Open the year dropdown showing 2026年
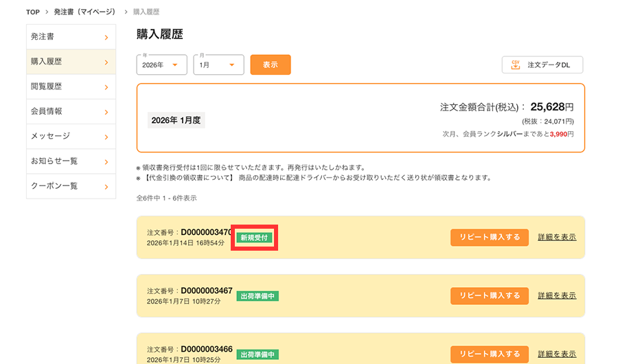 [162, 65]
